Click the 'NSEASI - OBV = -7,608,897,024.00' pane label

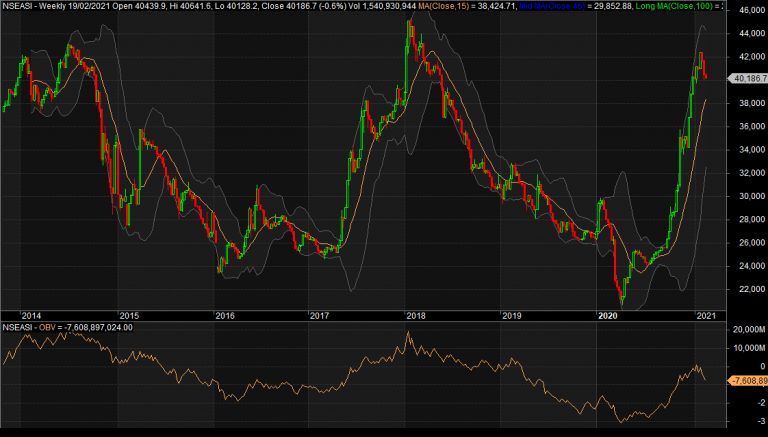pos(68,327)
